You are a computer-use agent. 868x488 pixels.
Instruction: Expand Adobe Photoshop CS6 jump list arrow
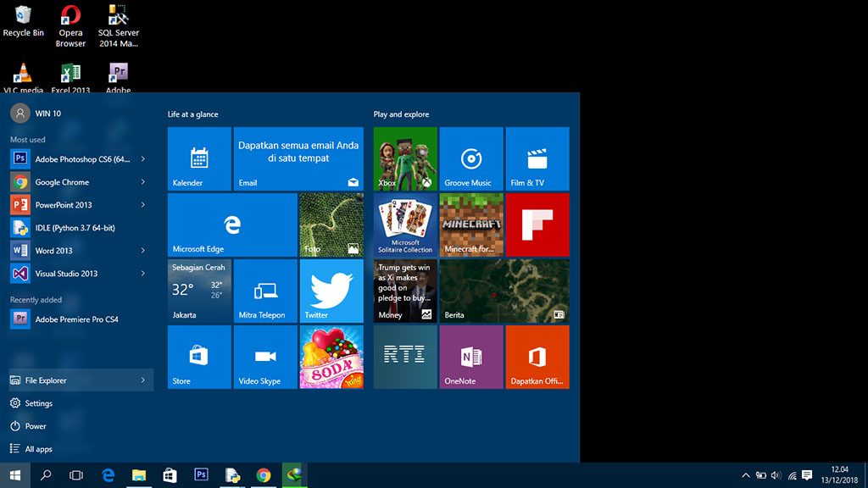(x=142, y=159)
